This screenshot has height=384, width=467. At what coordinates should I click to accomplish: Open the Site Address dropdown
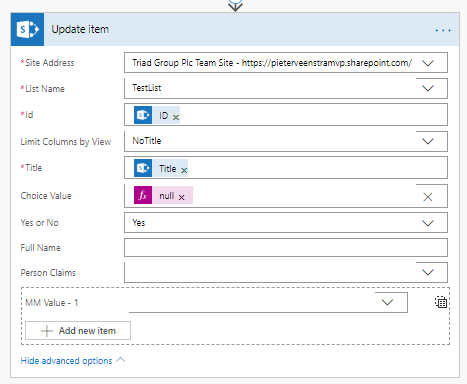point(428,63)
